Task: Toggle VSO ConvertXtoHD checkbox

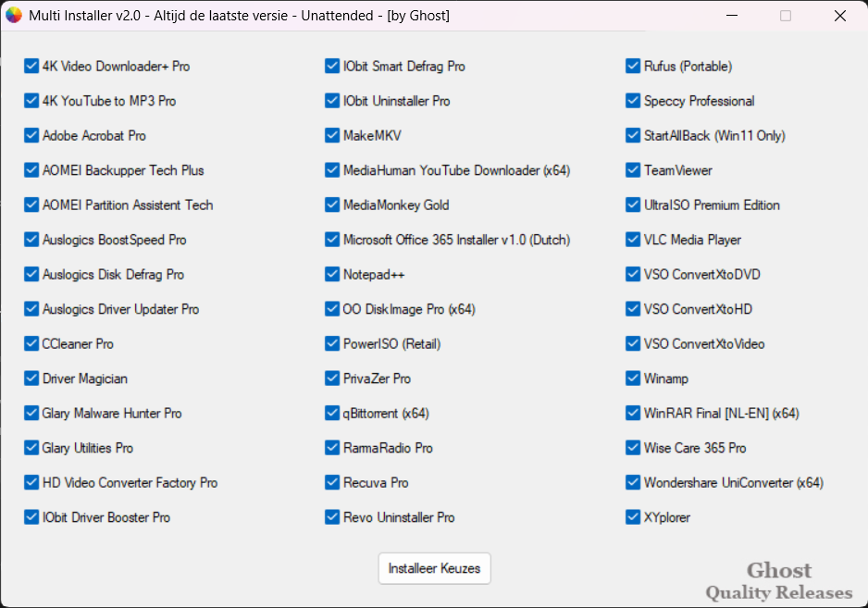Action: click(x=633, y=309)
